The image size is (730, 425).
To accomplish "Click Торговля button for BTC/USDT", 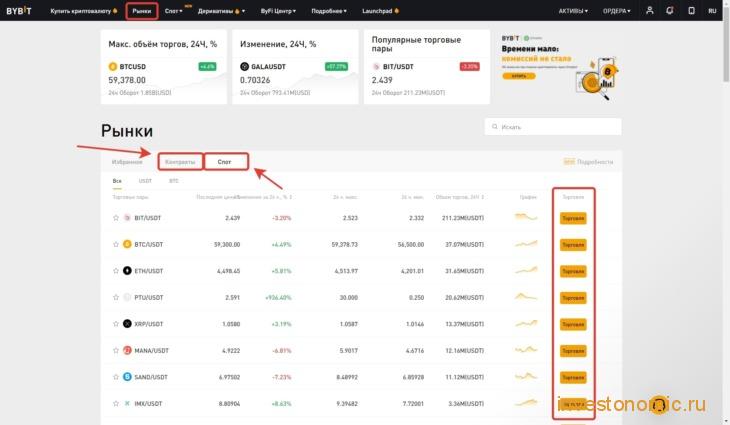I will point(573,245).
